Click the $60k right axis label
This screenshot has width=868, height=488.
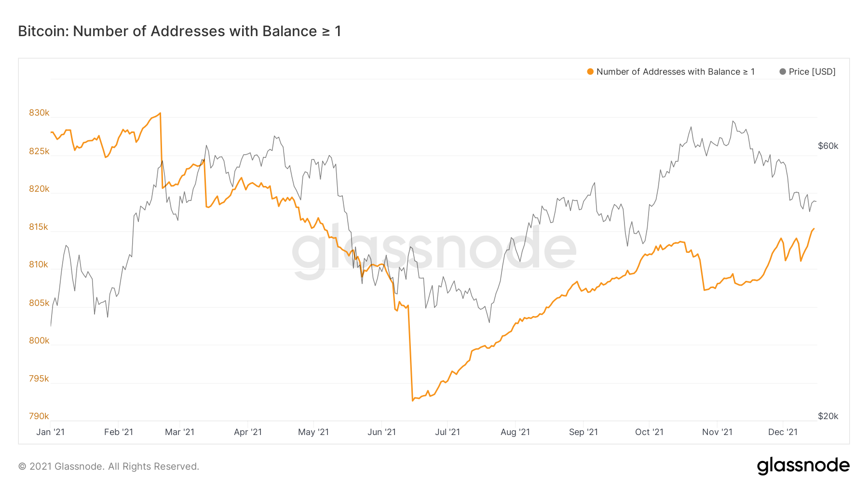[x=828, y=146]
